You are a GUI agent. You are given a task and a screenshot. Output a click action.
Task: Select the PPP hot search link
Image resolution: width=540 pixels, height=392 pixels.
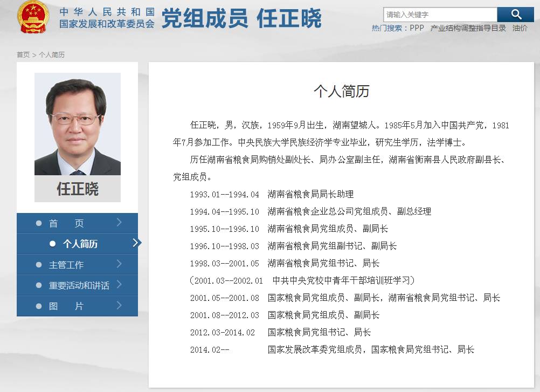417,28
